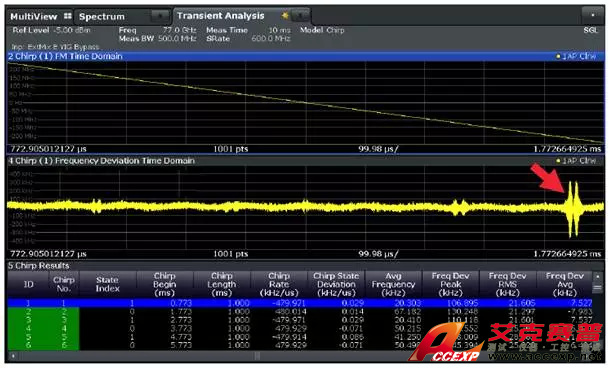The height and width of the screenshot is (368, 609).
Task: Click the horizontal scrollbar thumb under the results table
Action: (257, 356)
